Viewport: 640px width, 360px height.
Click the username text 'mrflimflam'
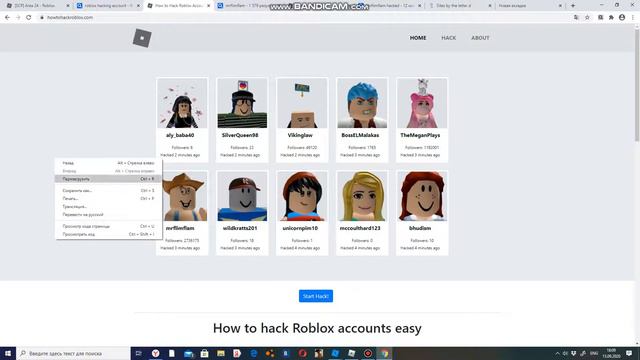click(180, 228)
